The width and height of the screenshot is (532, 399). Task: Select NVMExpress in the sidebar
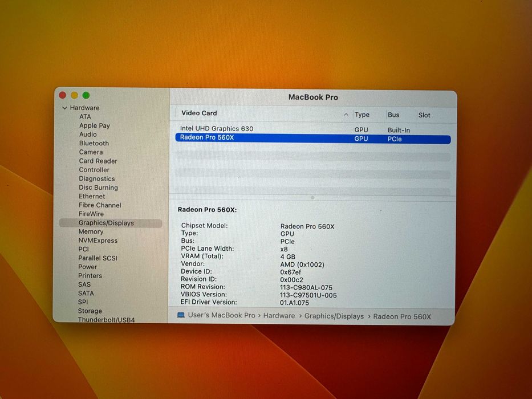[98, 240]
